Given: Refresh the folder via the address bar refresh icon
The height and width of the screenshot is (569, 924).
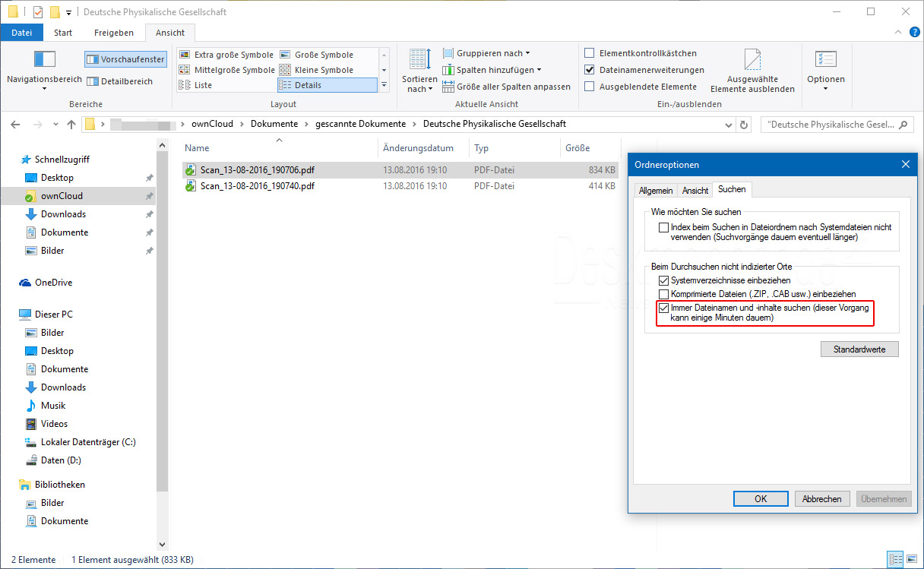Looking at the screenshot, I should (x=744, y=125).
